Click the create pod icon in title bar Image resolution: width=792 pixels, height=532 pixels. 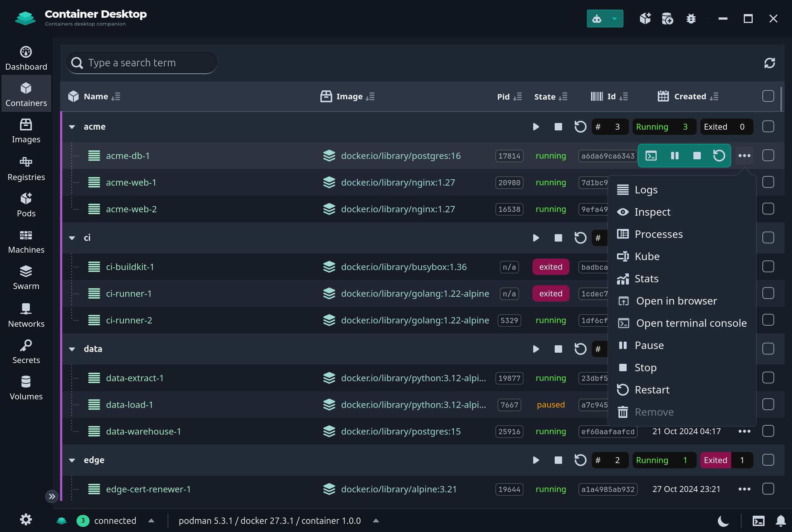[645, 19]
